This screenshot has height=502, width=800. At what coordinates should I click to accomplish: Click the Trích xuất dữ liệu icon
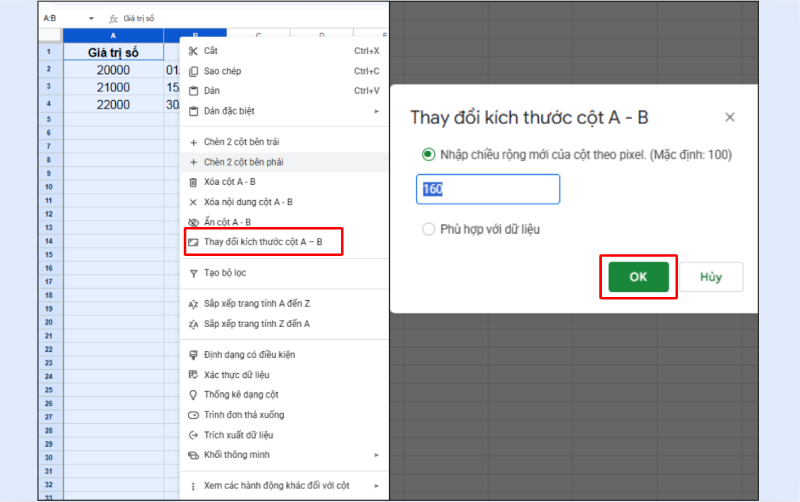click(193, 435)
